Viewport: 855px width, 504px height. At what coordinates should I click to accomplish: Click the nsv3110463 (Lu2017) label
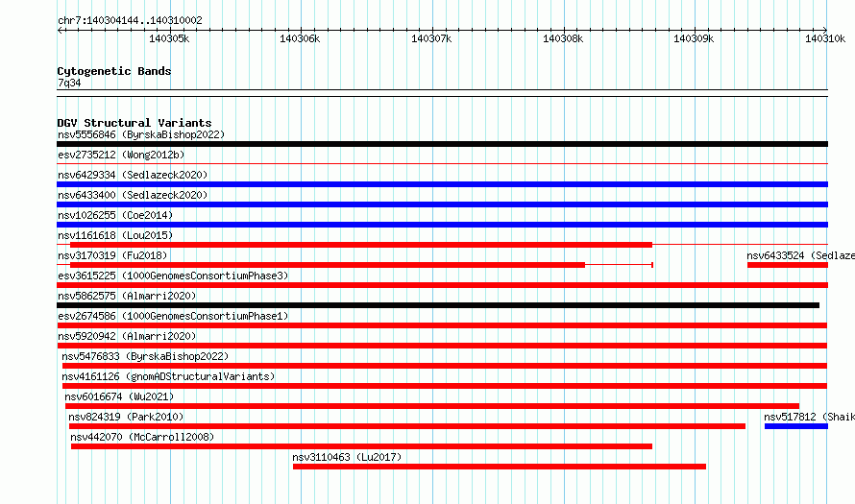(x=347, y=457)
